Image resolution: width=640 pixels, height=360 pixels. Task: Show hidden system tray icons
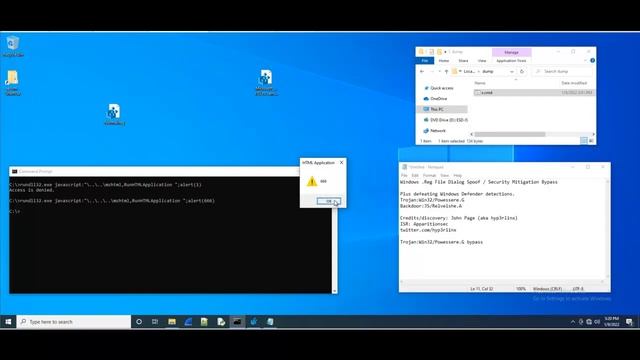tap(573, 322)
